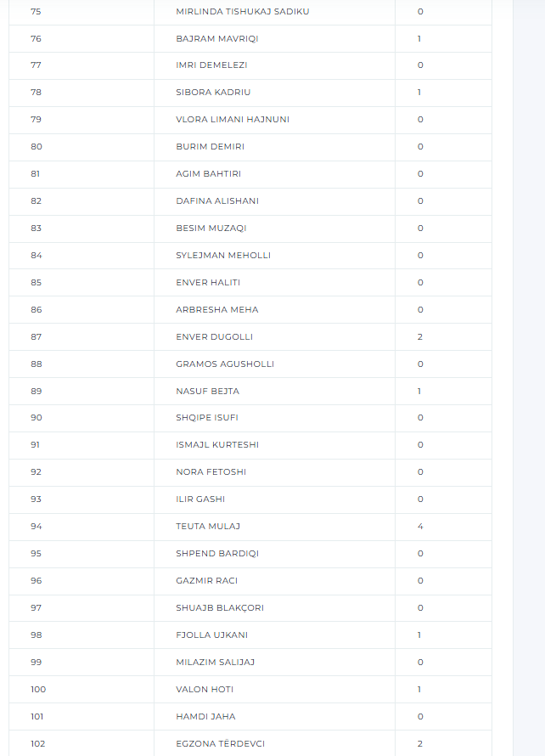Viewport: 545px width, 756px height.
Task: Click the Nasuf Bejta name
Action: (x=207, y=392)
